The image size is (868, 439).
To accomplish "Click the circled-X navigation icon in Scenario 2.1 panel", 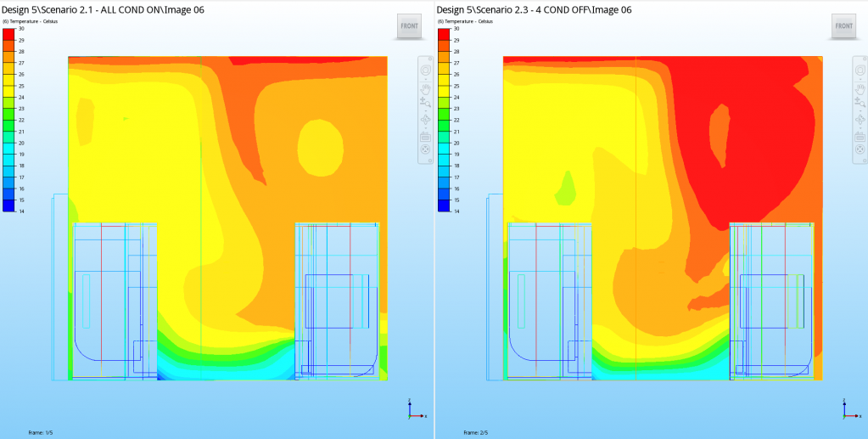I will point(426,149).
